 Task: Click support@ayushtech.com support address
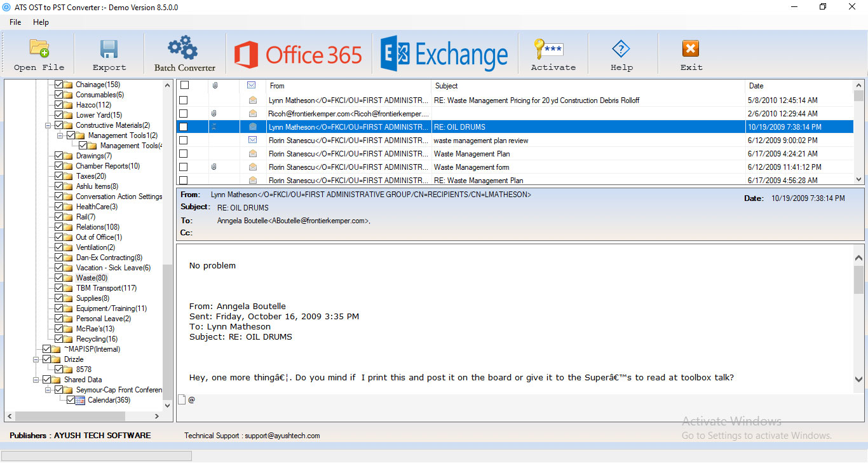(282, 436)
